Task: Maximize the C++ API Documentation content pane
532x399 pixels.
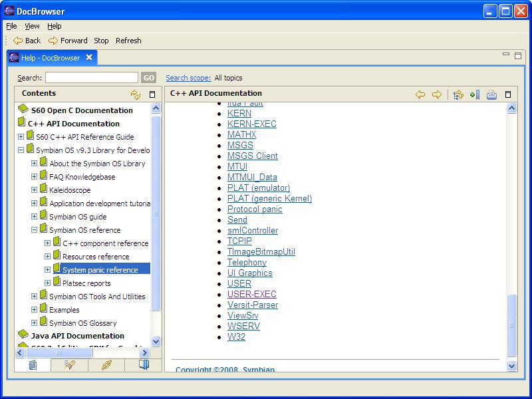Action: pos(508,94)
